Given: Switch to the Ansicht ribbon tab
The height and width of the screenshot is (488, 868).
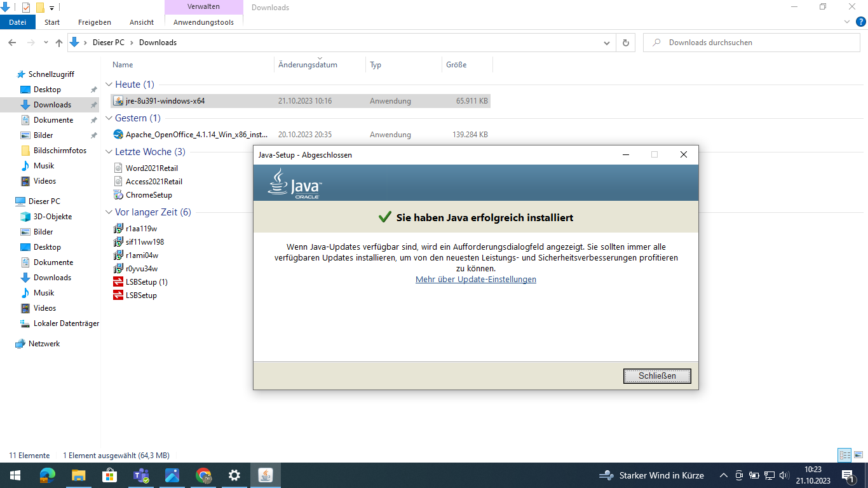Looking at the screenshot, I should pyautogui.click(x=141, y=22).
